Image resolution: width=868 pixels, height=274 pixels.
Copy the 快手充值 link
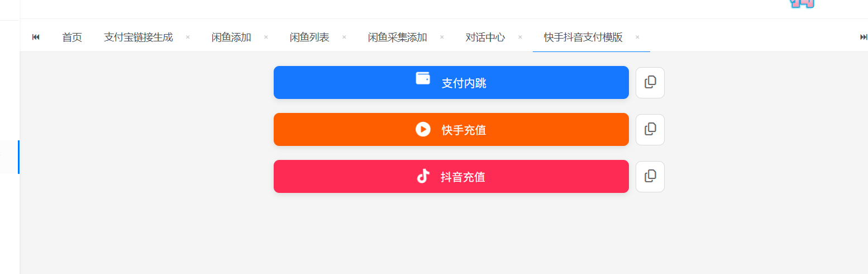[x=650, y=130]
